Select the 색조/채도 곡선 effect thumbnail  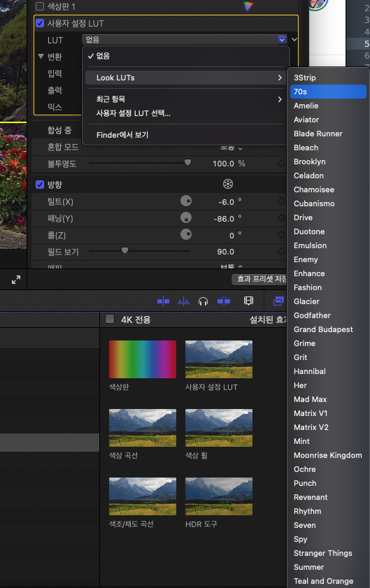click(143, 496)
